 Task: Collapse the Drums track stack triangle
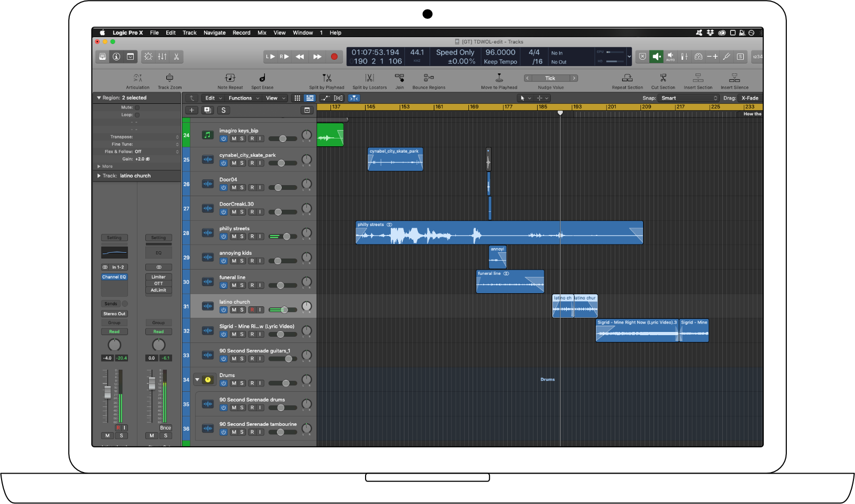197,380
